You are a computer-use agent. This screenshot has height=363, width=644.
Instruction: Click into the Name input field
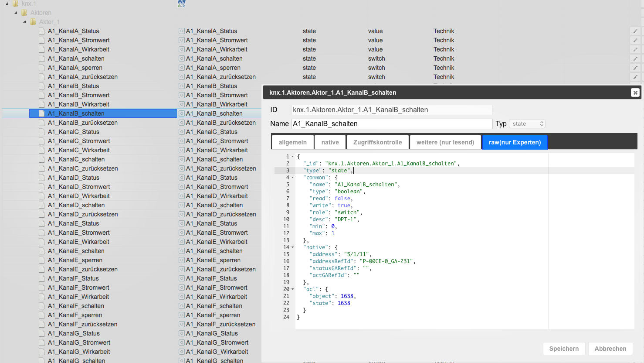click(x=391, y=124)
